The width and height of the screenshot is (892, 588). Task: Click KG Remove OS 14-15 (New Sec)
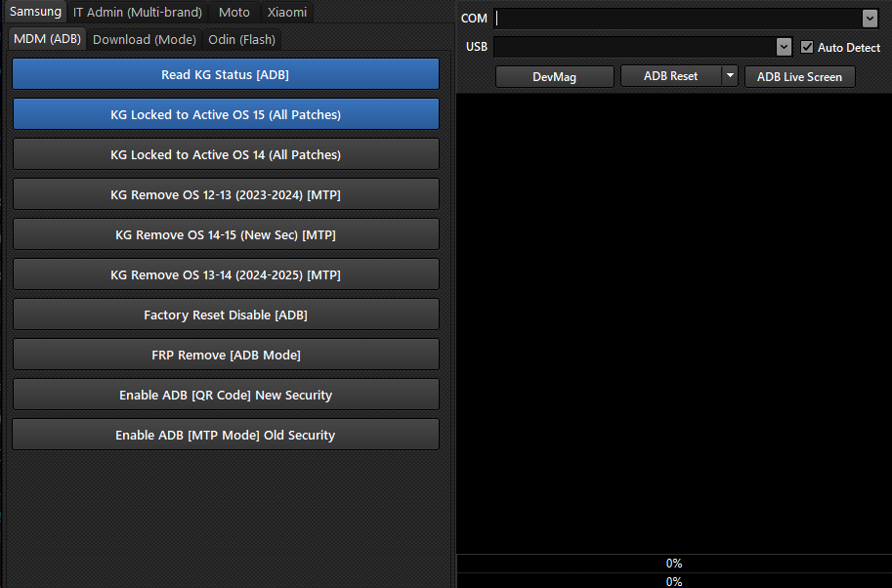coord(226,234)
